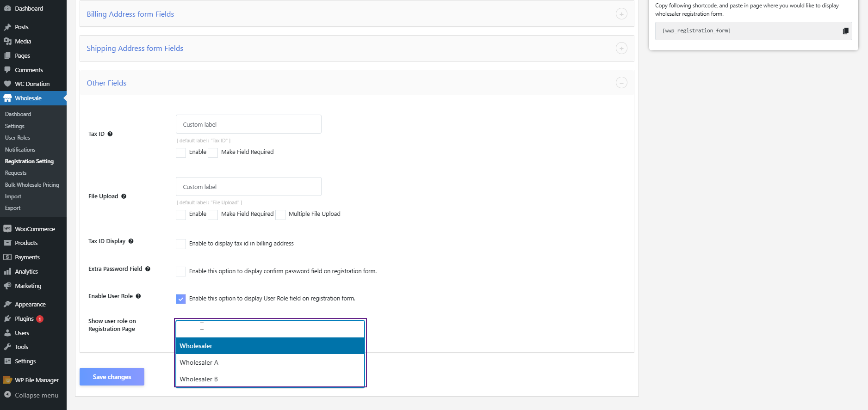The height and width of the screenshot is (410, 868).
Task: Click the Dashboard gauge icon in sidebar
Action: [x=7, y=8]
